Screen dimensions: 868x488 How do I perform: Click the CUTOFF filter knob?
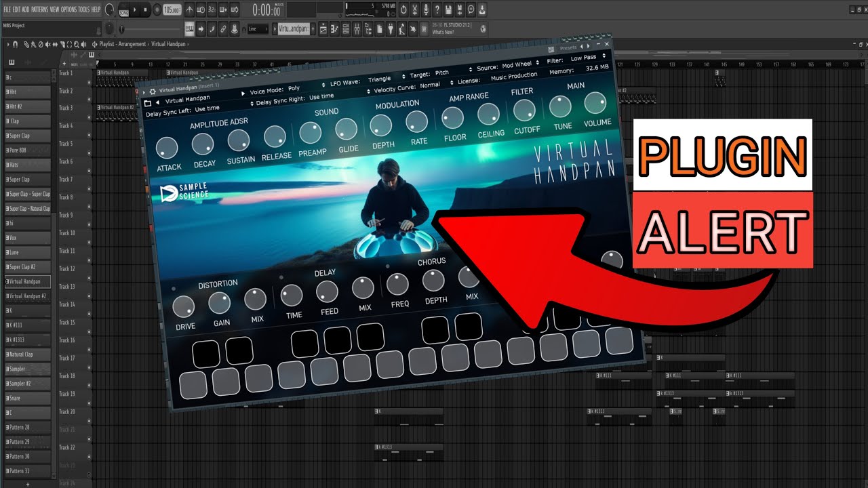[x=524, y=110]
